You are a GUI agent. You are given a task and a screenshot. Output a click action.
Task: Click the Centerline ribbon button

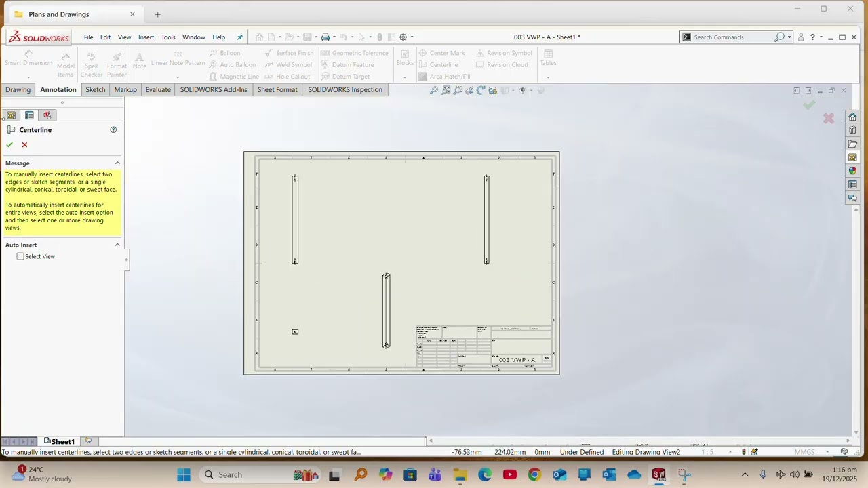click(438, 64)
